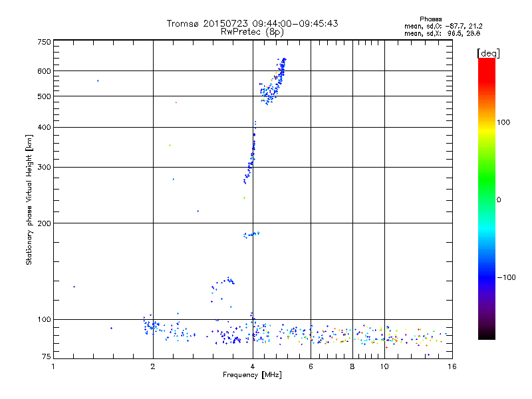Click the colorbar tick label '-100'
This screenshot has height=399, width=532.
coord(506,277)
